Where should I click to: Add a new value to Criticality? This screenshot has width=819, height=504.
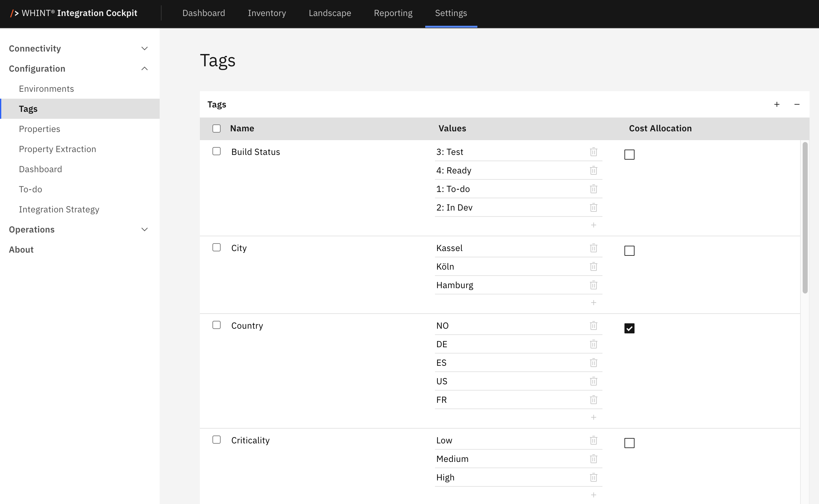coord(593,495)
